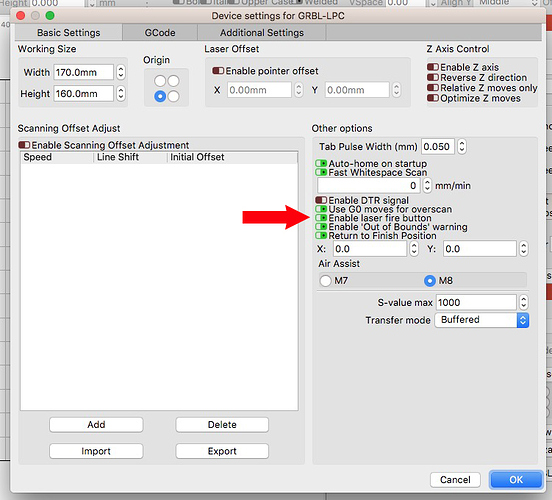Click the Laser Offset Y field
The image size is (552, 500).
coord(357,90)
